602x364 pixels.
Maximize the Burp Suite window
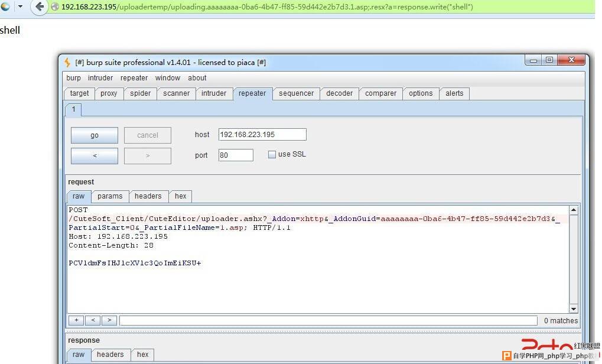point(549,60)
